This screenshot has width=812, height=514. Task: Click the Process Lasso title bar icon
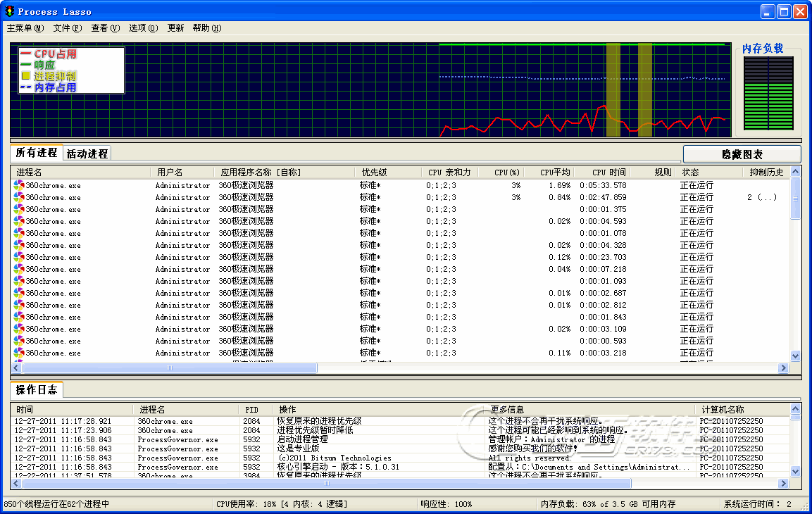[x=9, y=11]
